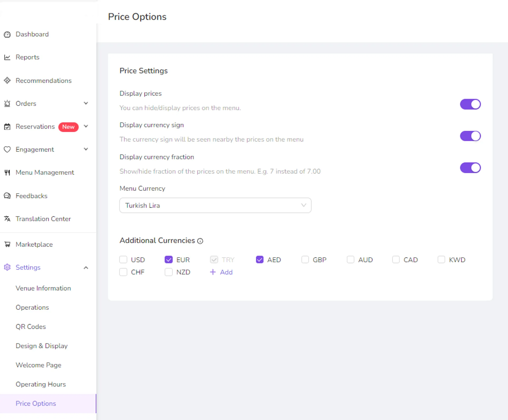Go to Operating Hours in sidebar

click(41, 384)
